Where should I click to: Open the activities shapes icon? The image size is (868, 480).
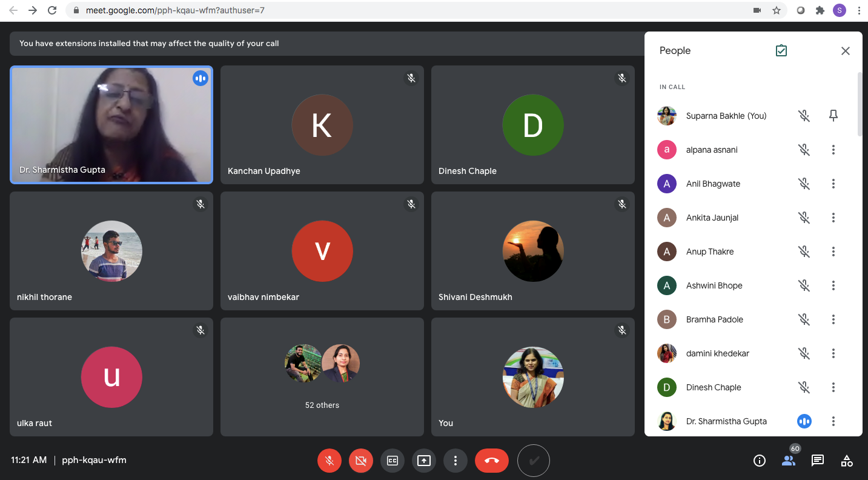(x=847, y=461)
